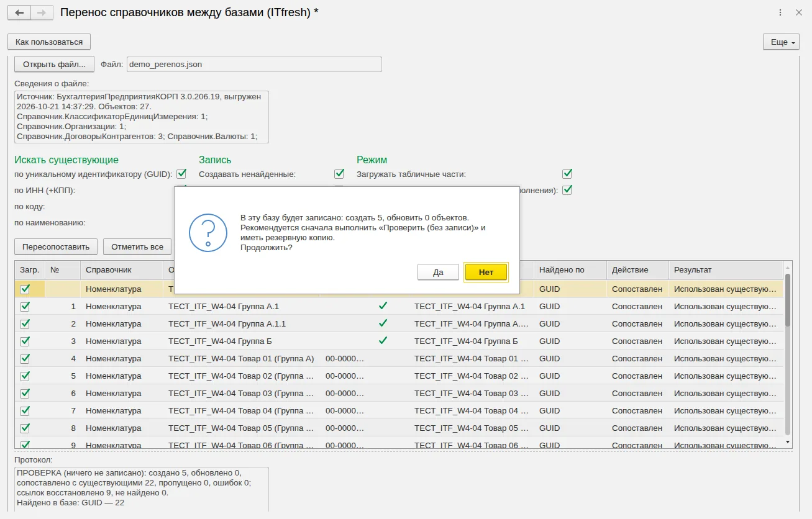The image size is (812, 519).
Task: Open the three-dot window menu
Action: pyautogui.click(x=780, y=12)
